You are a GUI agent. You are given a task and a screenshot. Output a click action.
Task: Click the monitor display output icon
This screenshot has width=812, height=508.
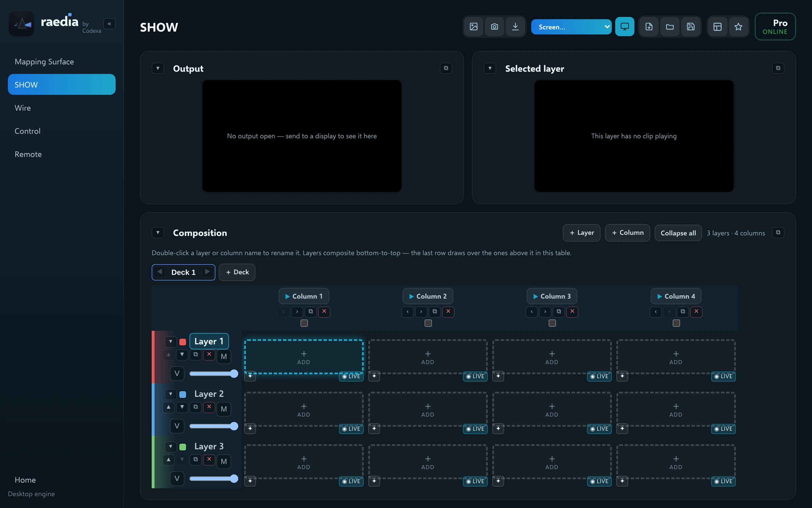(x=625, y=26)
